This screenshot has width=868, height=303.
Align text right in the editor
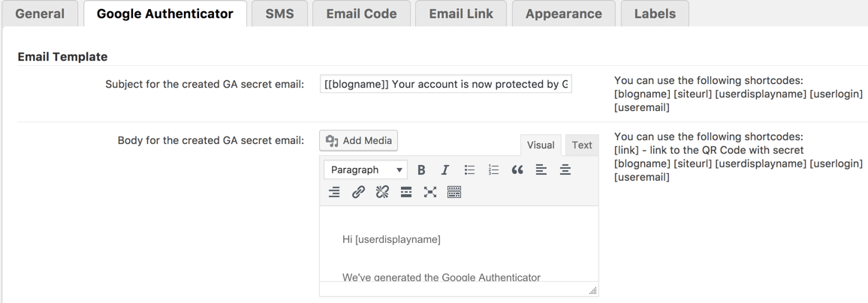[x=334, y=193]
